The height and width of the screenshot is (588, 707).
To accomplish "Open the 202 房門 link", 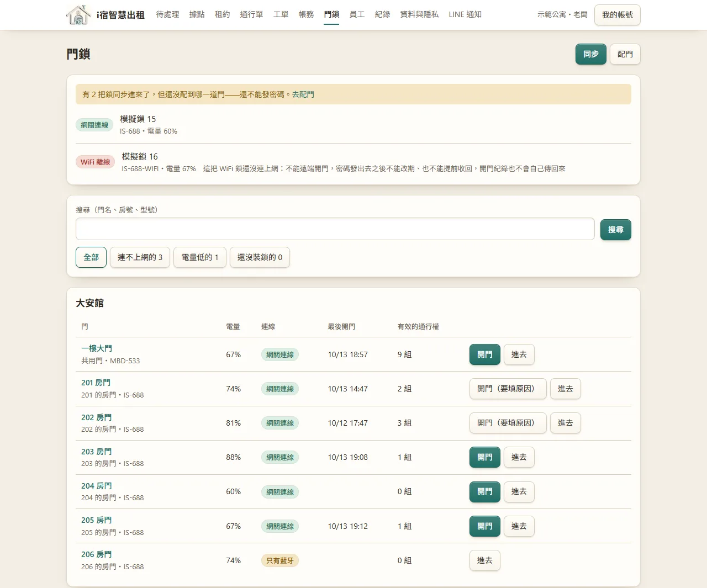I will click(97, 417).
